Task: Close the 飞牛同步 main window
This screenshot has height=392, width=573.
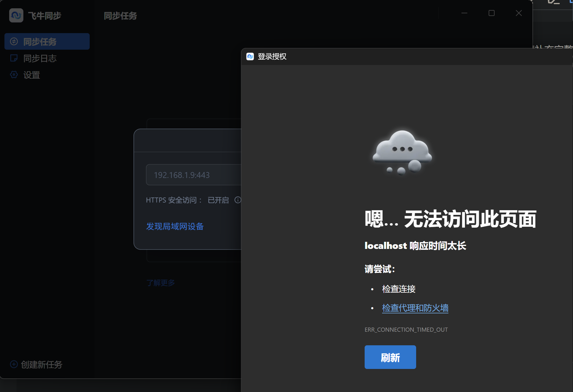Action: click(519, 13)
